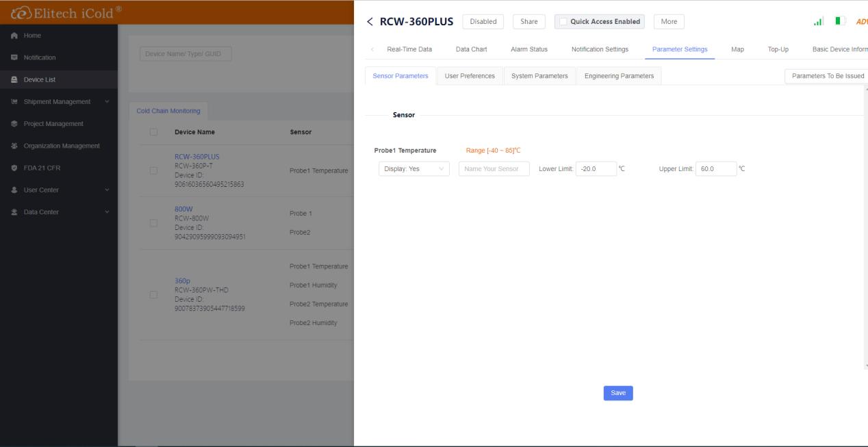Click the Project Management sidebar icon

tap(13, 123)
